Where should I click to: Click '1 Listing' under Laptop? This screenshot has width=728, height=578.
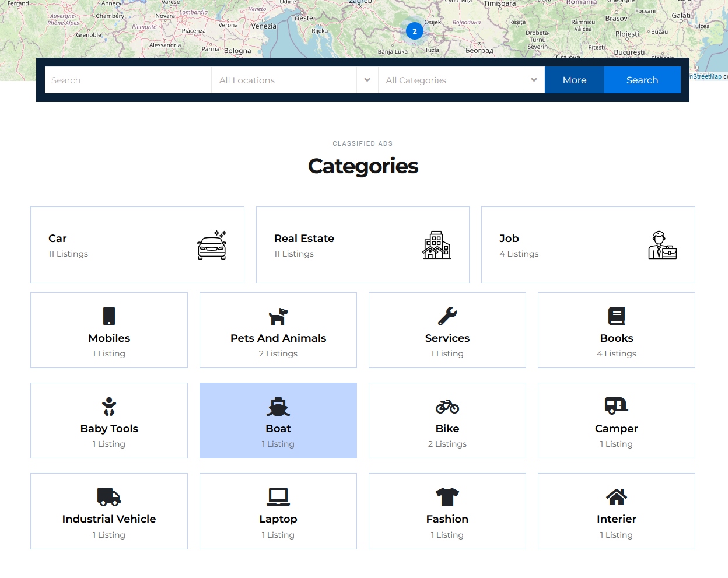click(278, 535)
